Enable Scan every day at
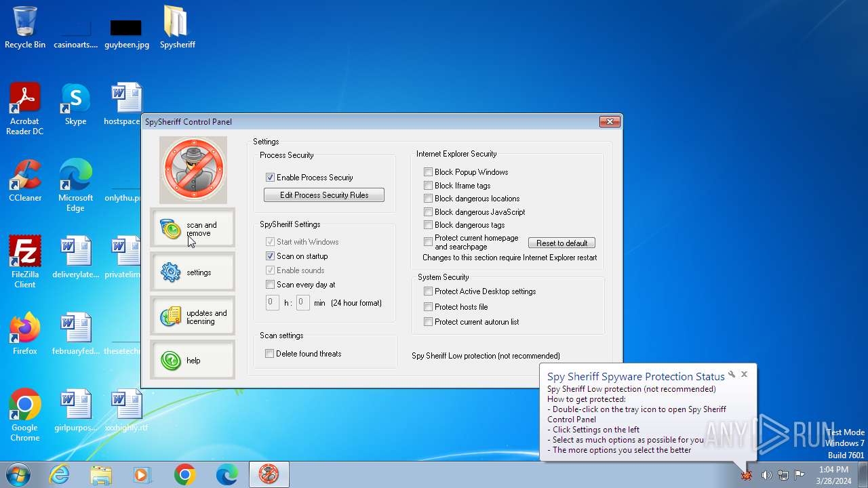Screen dimensions: 868x488 pos(270,285)
